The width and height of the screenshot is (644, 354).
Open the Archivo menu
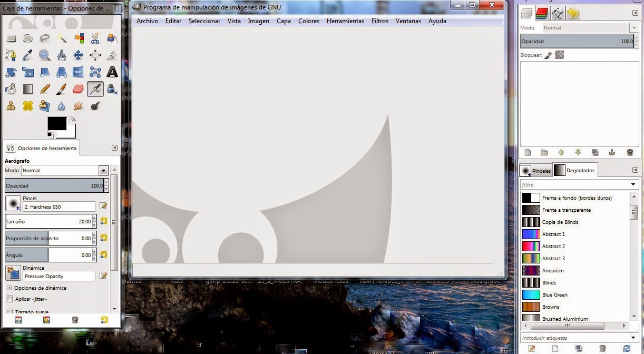point(147,21)
